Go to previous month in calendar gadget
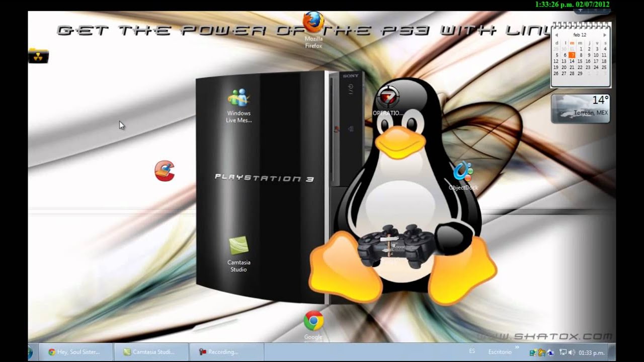Viewport: 644px width, 362px height. click(x=556, y=35)
